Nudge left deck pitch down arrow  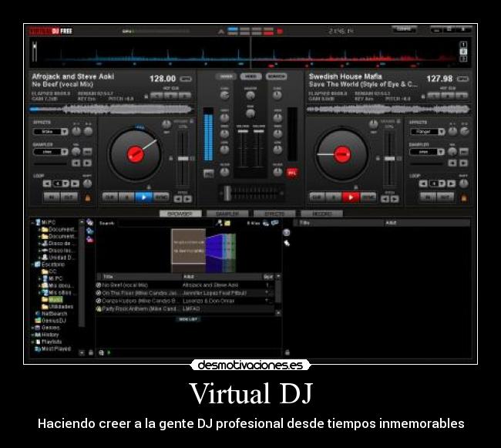[178, 199]
